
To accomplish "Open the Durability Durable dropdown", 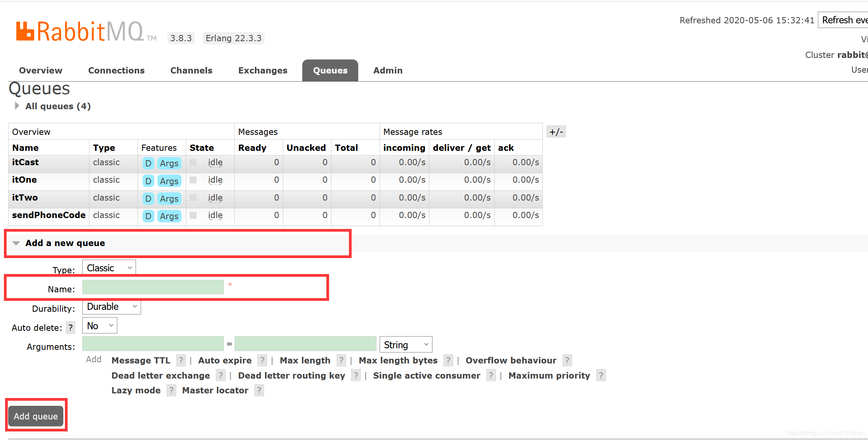I will point(111,306).
